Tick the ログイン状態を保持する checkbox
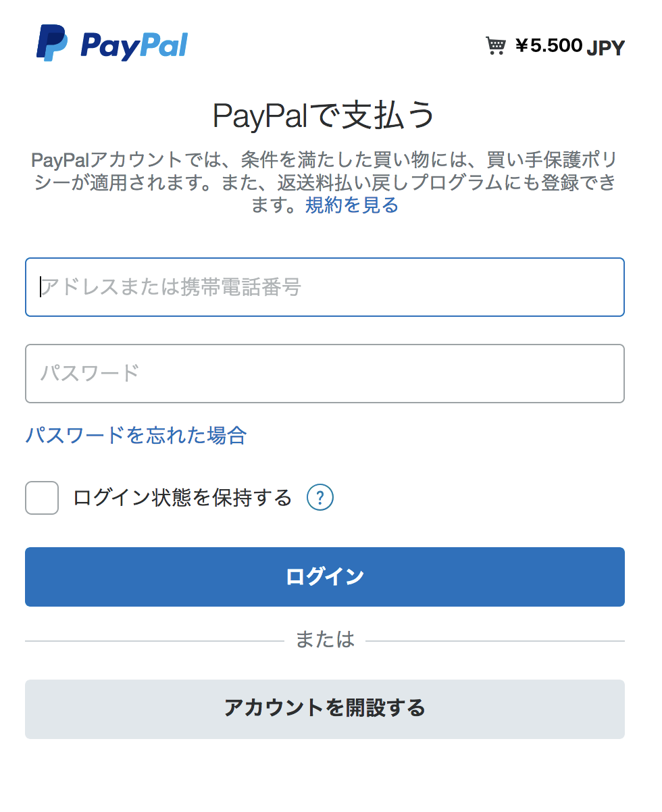This screenshot has height=812, width=662. pos(42,499)
